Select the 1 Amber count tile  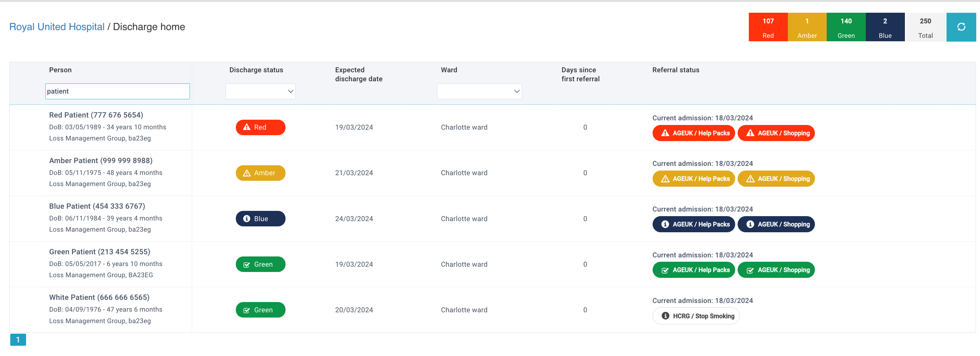click(807, 27)
